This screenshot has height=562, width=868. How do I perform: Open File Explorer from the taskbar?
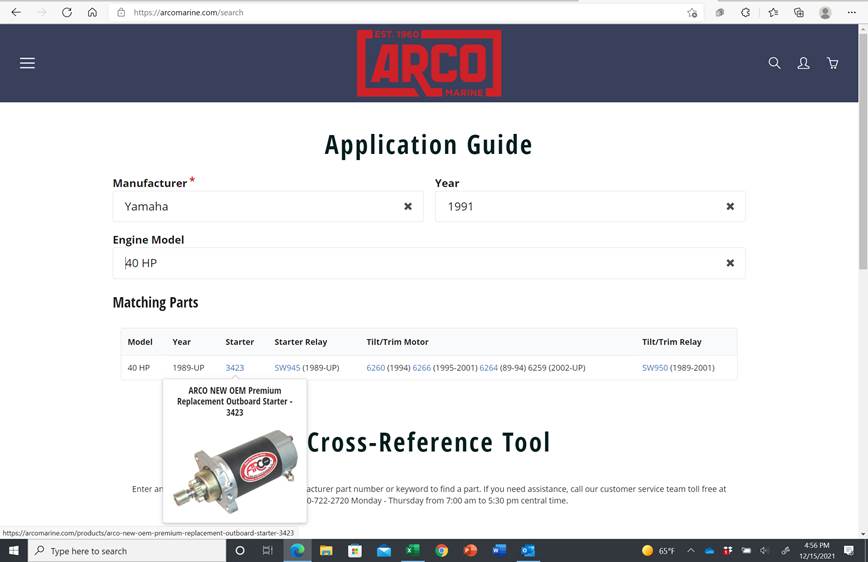click(x=326, y=551)
